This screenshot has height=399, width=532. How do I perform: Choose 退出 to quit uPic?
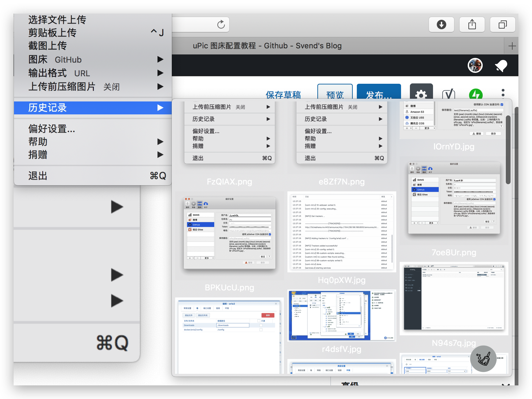click(x=93, y=176)
